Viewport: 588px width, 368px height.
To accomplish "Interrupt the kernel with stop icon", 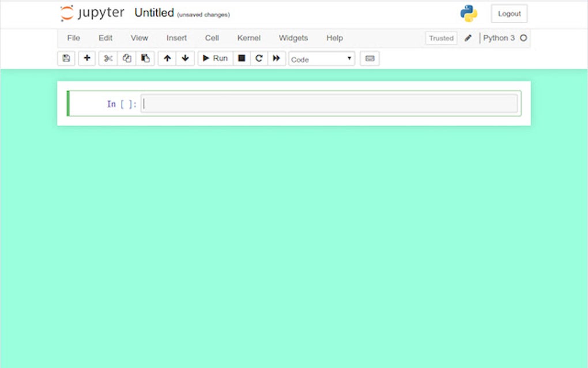I will 241,58.
